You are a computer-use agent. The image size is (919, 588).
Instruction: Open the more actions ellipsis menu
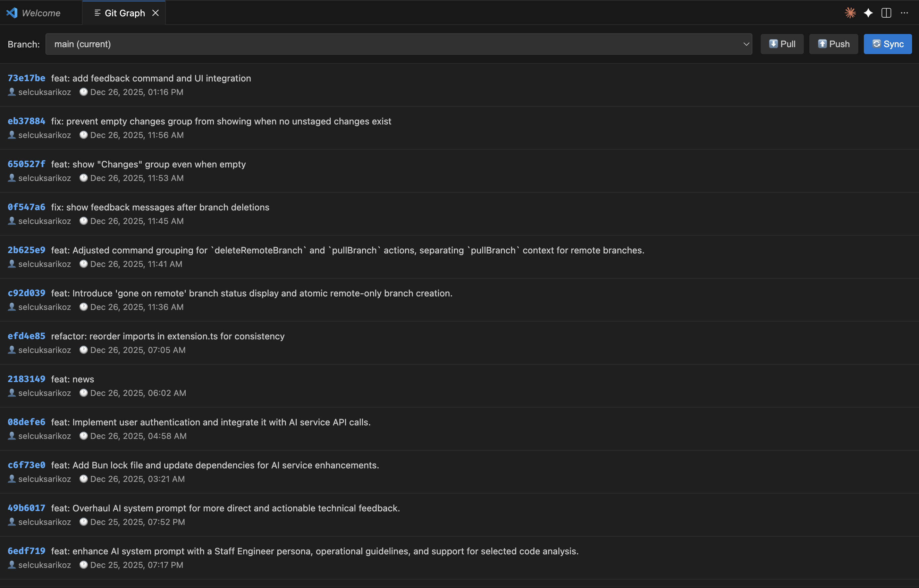[905, 12]
